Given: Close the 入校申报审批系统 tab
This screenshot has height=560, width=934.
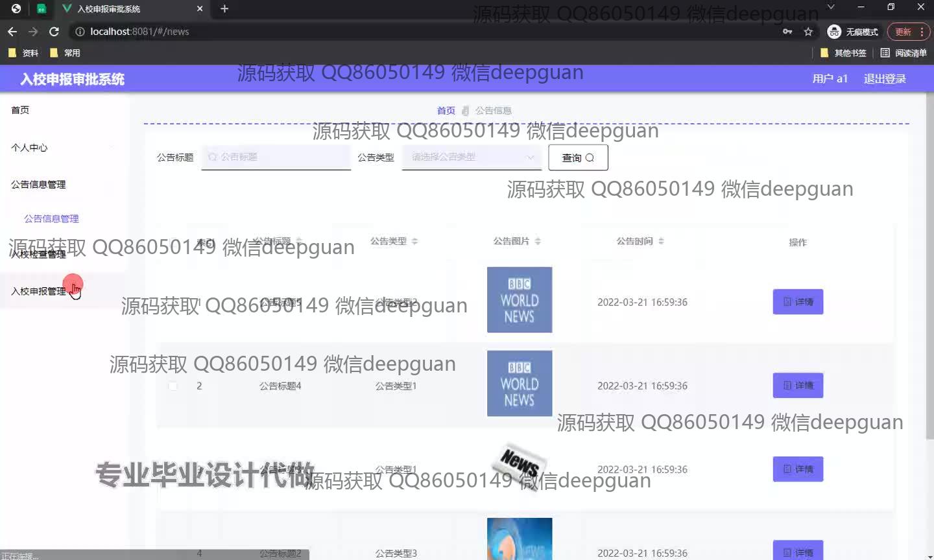Looking at the screenshot, I should [200, 8].
